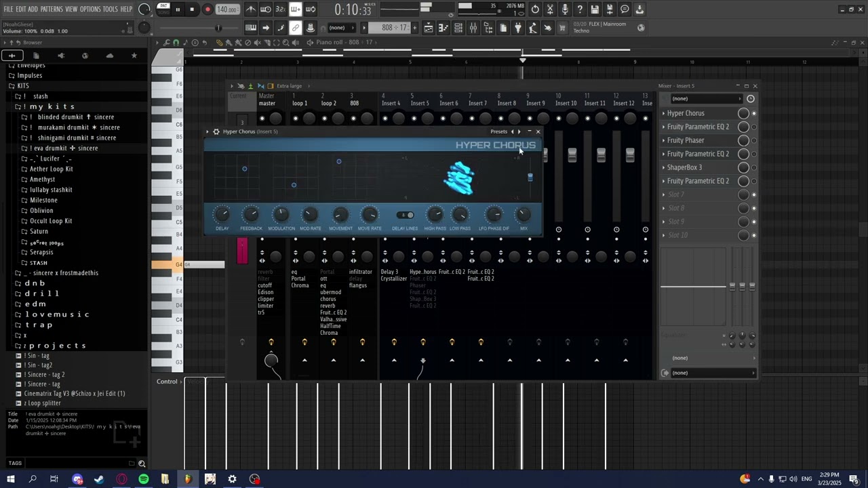Click the browser search magnifier icon

coord(142,464)
